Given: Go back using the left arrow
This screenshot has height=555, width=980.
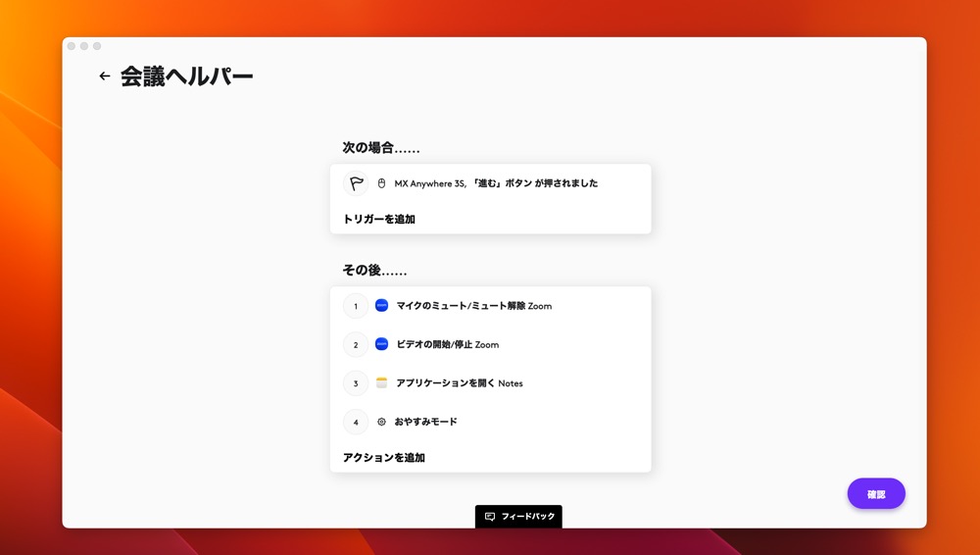Looking at the screenshot, I should [x=104, y=76].
